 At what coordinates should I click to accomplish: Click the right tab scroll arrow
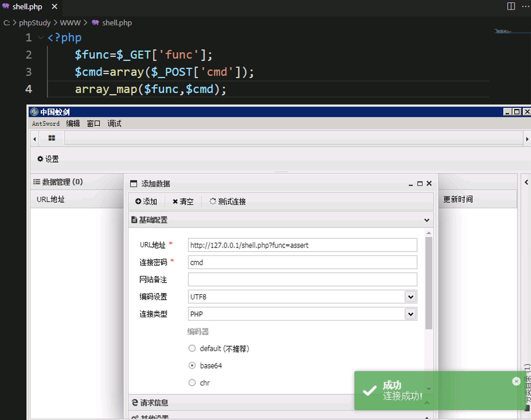click(527, 139)
